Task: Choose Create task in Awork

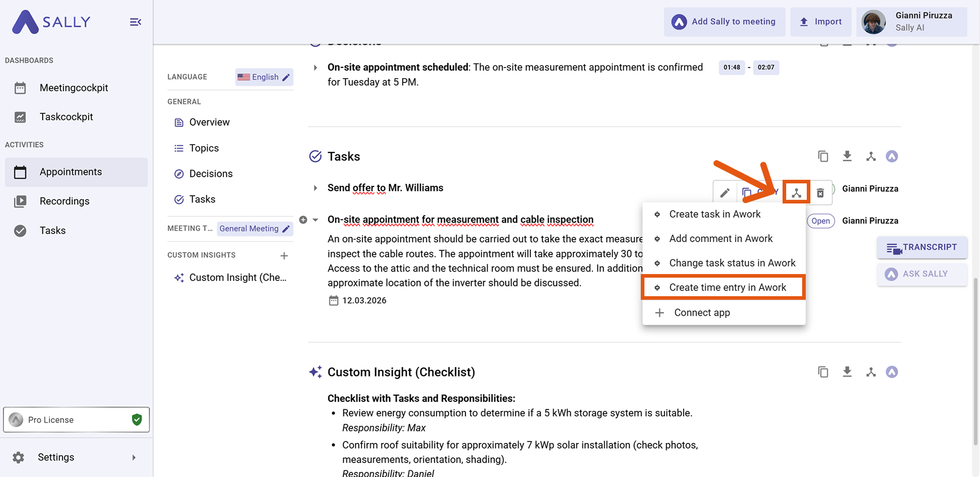Action: pos(715,214)
